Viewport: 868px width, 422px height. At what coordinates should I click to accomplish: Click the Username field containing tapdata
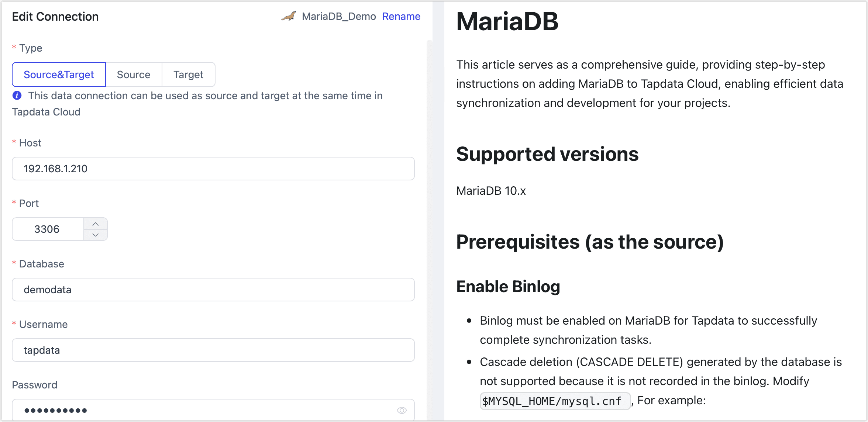213,350
